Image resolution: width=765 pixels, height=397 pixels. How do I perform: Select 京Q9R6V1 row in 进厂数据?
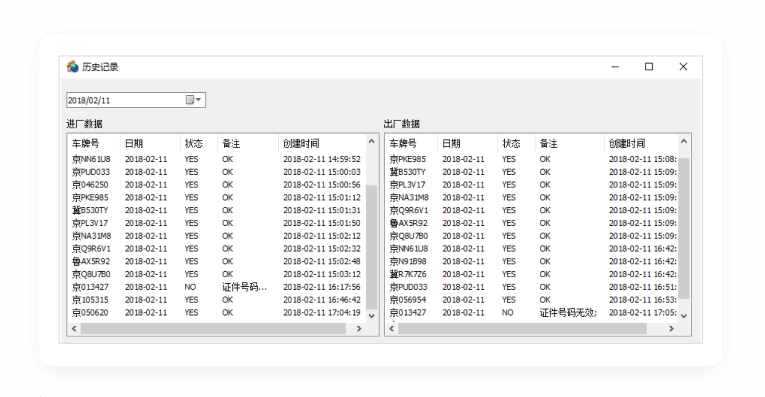pyautogui.click(x=217, y=248)
